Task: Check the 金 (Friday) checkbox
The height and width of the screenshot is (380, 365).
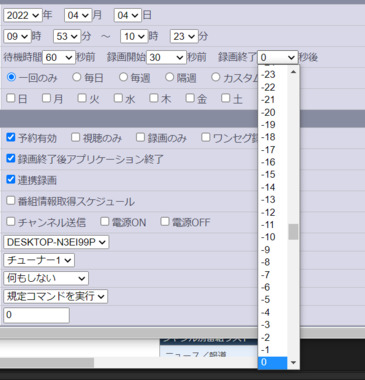Action: coord(190,98)
